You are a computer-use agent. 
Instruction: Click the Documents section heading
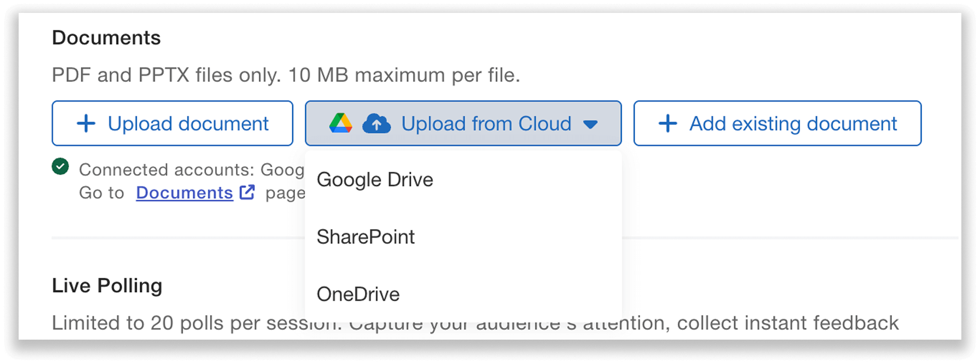(x=106, y=37)
